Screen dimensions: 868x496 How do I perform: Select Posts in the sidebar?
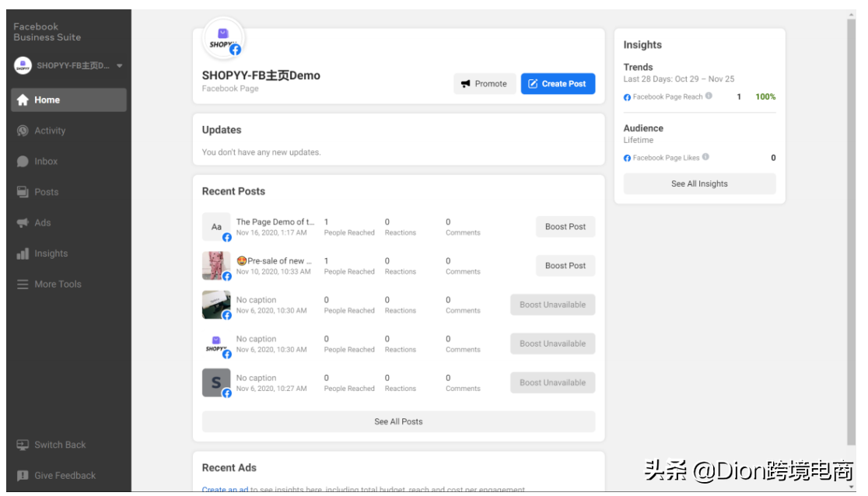[x=68, y=192]
